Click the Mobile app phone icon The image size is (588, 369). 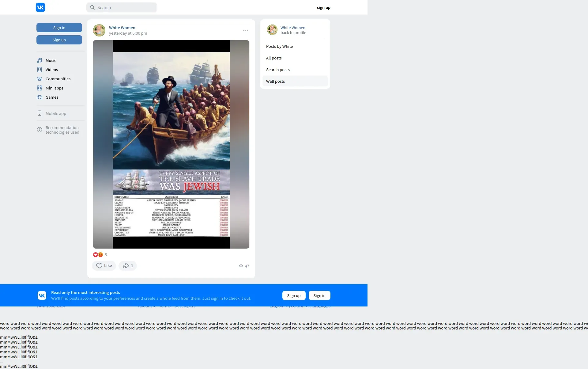[40, 113]
